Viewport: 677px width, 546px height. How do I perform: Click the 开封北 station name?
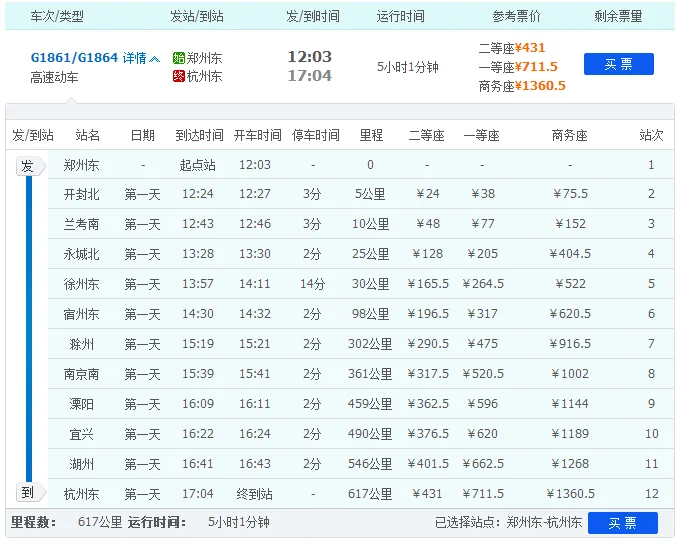coord(81,194)
